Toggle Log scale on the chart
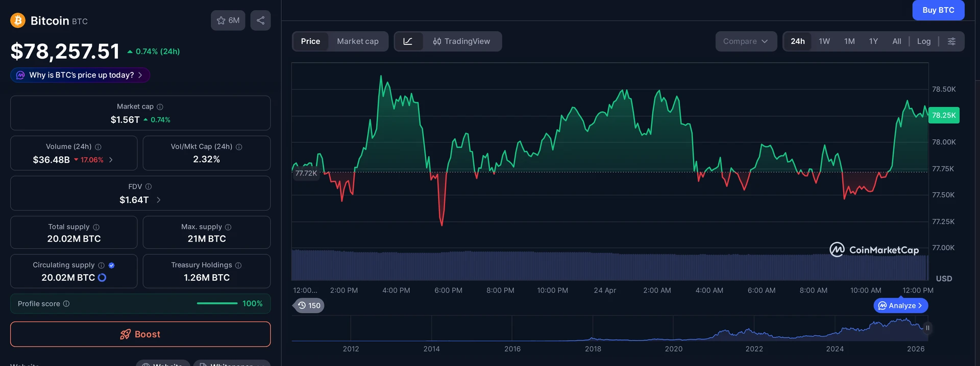 pyautogui.click(x=923, y=41)
